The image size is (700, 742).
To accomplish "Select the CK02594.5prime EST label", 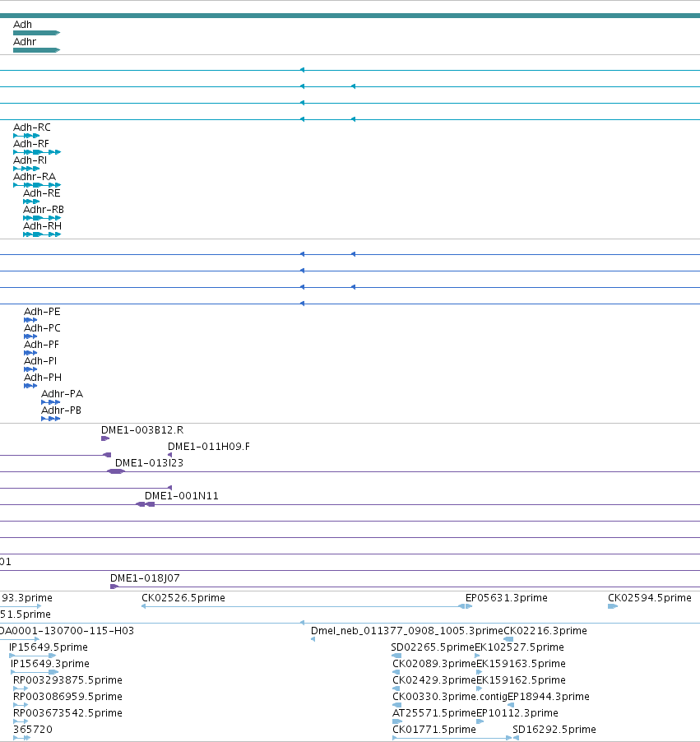I will coord(649,598).
